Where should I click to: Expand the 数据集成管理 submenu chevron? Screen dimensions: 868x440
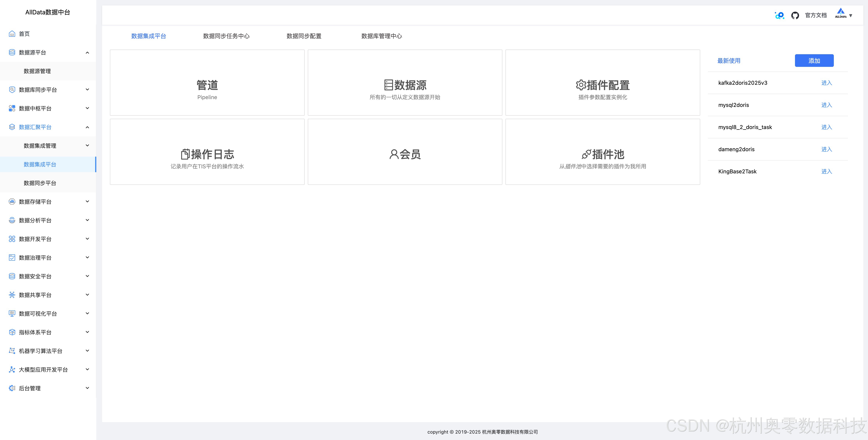(87, 146)
